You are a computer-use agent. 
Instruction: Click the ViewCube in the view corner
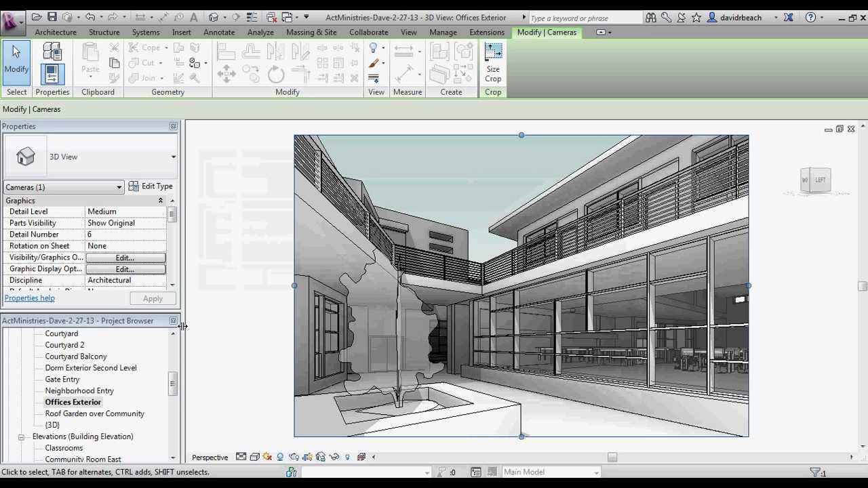816,180
